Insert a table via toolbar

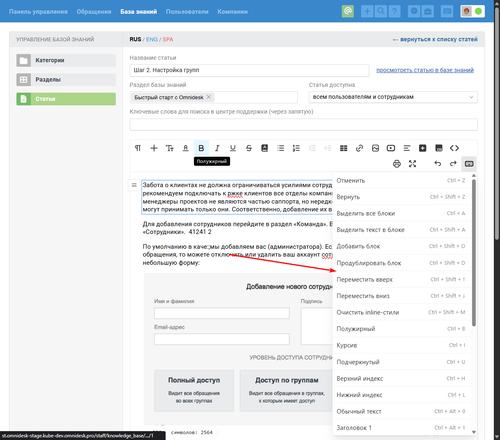[343, 148]
